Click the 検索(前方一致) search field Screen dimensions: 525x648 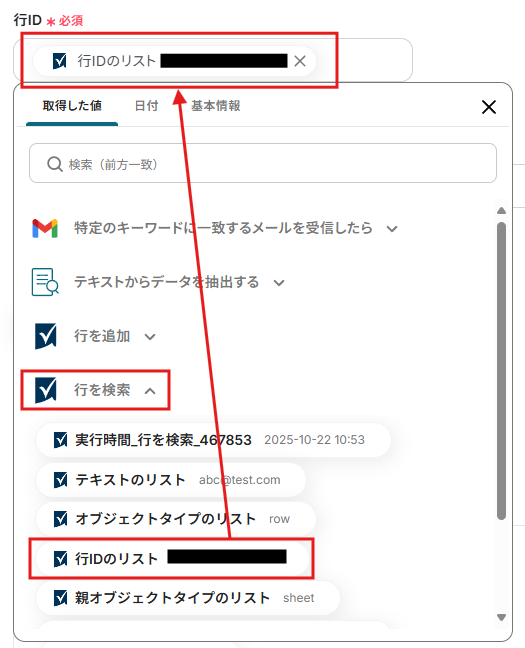[x=262, y=163]
